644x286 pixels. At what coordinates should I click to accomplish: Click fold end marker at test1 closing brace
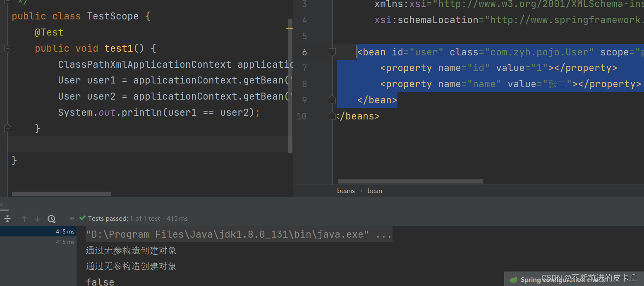point(7,129)
